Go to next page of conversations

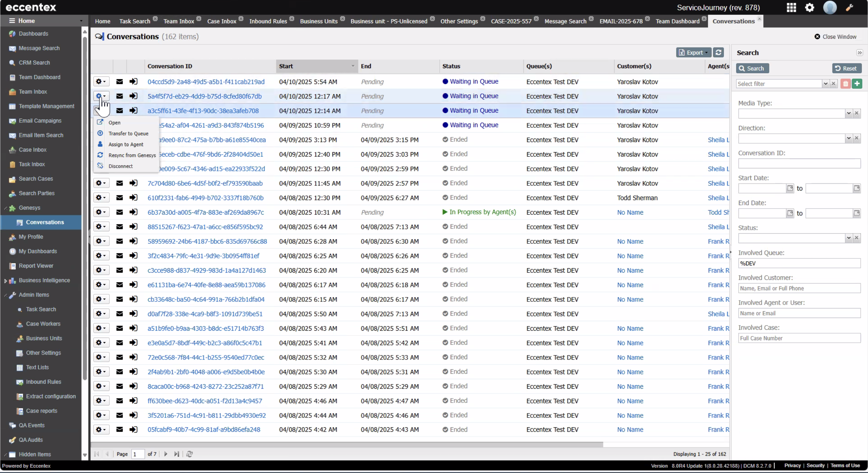(165, 454)
